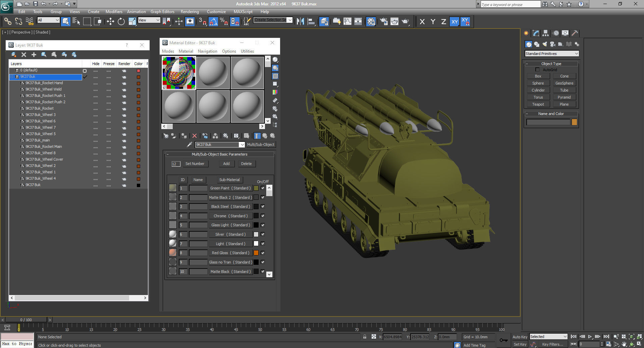Uncheck Chrome sub-material On/Off checkbox
644x348 pixels.
263,216
